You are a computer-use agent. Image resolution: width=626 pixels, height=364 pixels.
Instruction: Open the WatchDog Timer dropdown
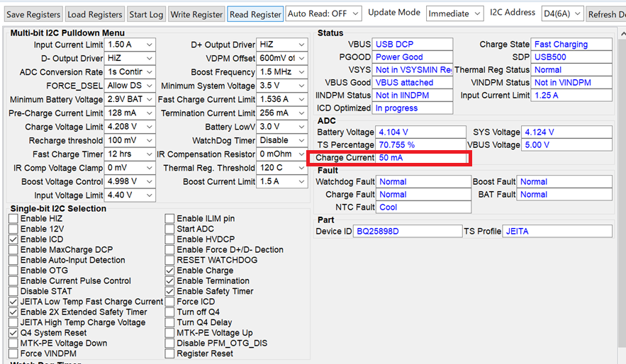(282, 140)
